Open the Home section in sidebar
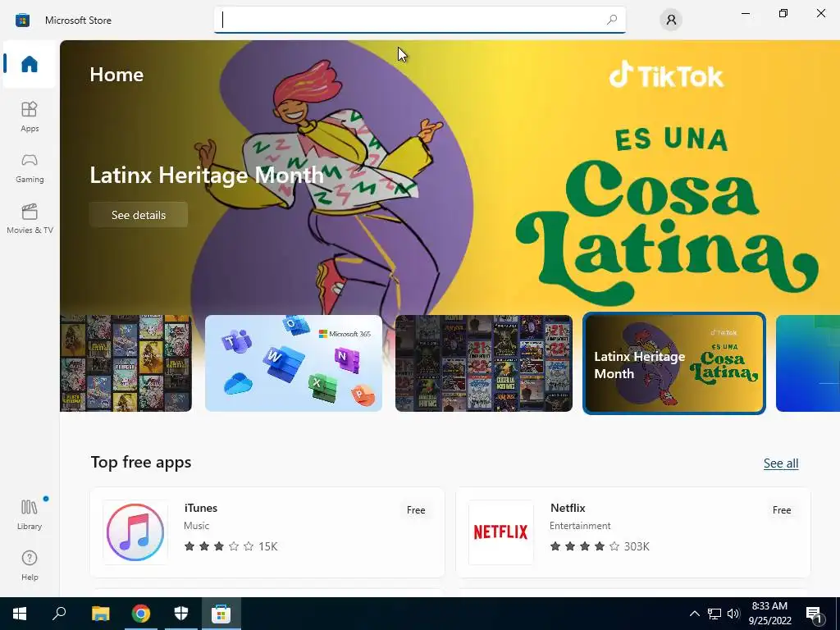 pyautogui.click(x=30, y=64)
